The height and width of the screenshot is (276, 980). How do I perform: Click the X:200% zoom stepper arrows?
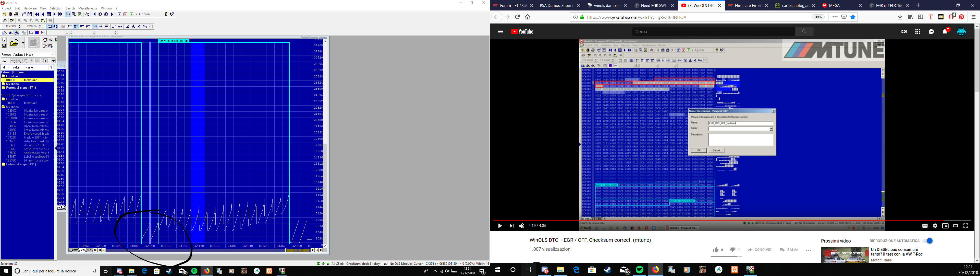pyautogui.click(x=19, y=27)
